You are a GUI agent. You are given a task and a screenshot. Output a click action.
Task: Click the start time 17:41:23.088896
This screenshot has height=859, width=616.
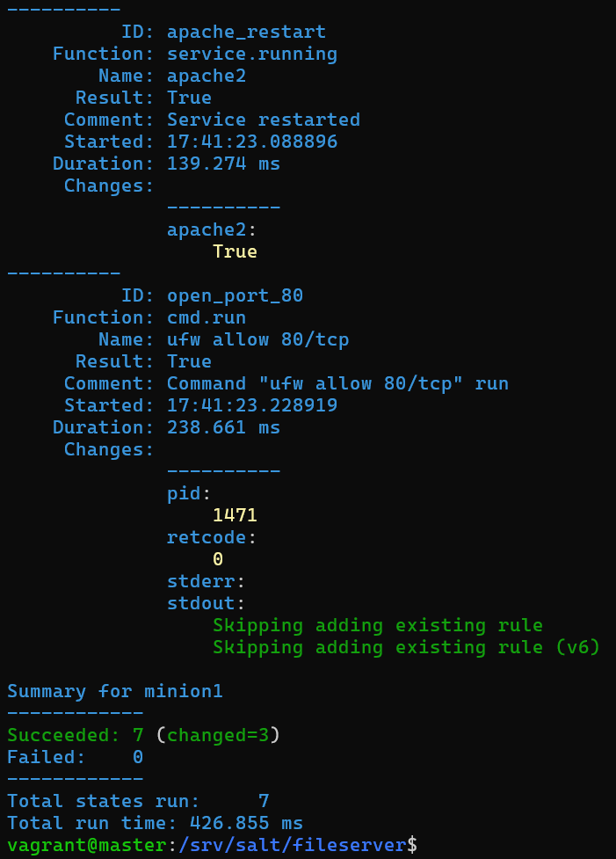click(252, 142)
